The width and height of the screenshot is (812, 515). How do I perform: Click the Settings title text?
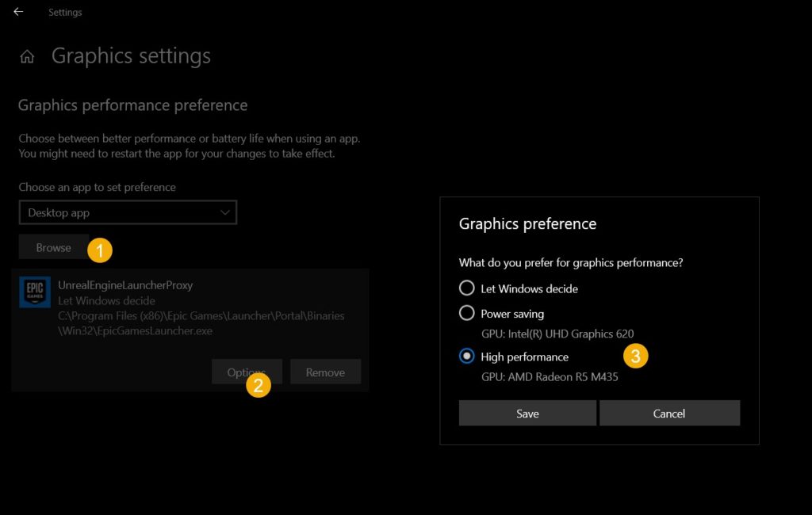tap(65, 13)
